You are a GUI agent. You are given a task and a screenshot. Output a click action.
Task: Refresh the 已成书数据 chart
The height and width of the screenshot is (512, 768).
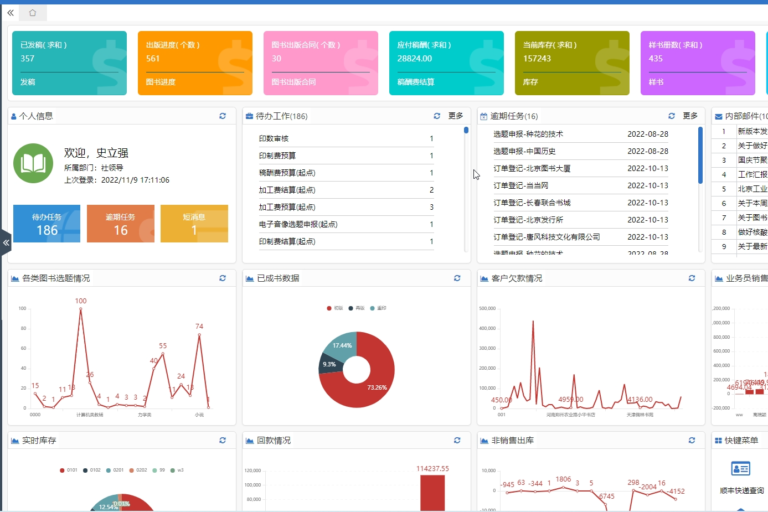click(x=457, y=278)
